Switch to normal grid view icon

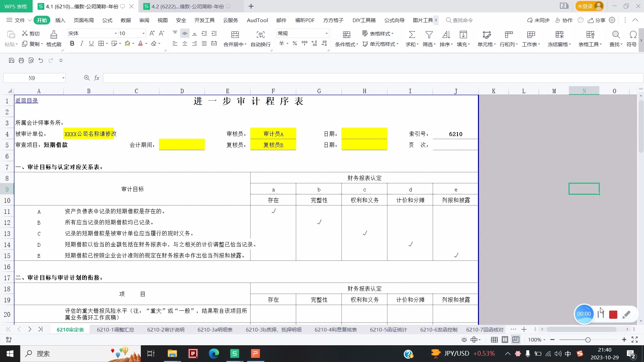(494, 340)
